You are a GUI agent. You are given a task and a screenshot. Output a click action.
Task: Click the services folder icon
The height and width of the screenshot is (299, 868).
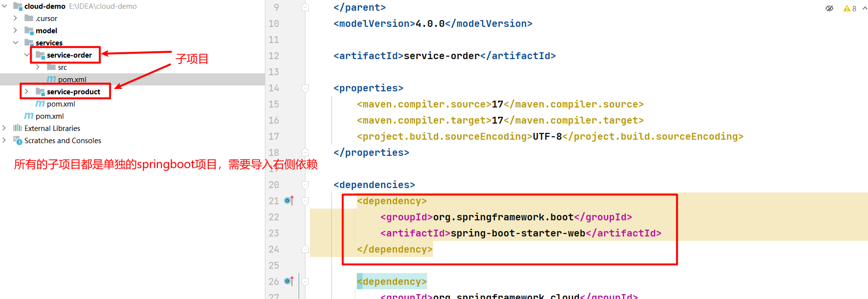[29, 43]
